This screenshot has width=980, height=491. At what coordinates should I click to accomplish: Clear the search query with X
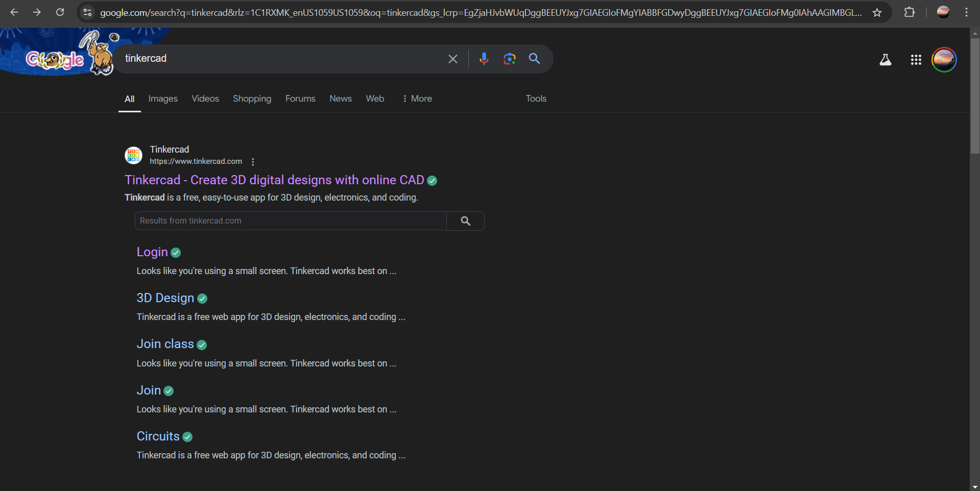(452, 59)
